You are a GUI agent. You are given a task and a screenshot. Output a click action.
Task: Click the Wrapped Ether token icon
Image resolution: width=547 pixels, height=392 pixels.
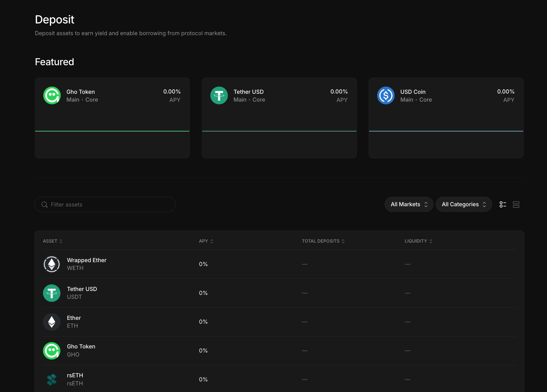click(52, 264)
